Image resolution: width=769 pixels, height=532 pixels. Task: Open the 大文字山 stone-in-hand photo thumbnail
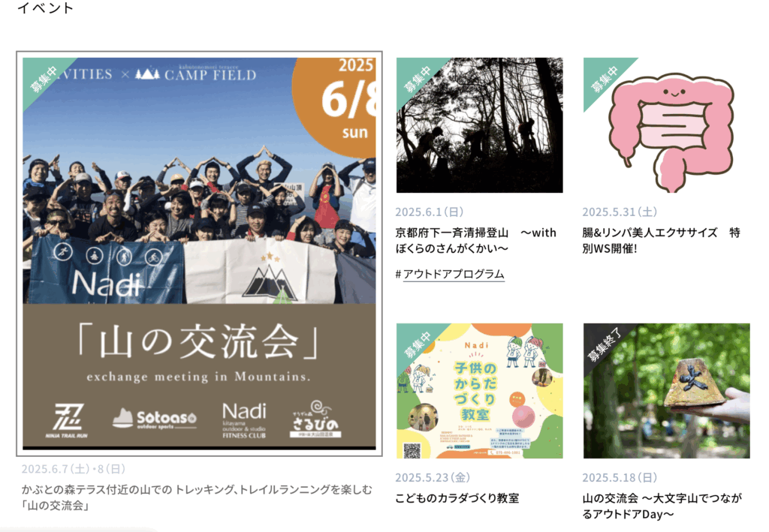pyautogui.click(x=667, y=390)
